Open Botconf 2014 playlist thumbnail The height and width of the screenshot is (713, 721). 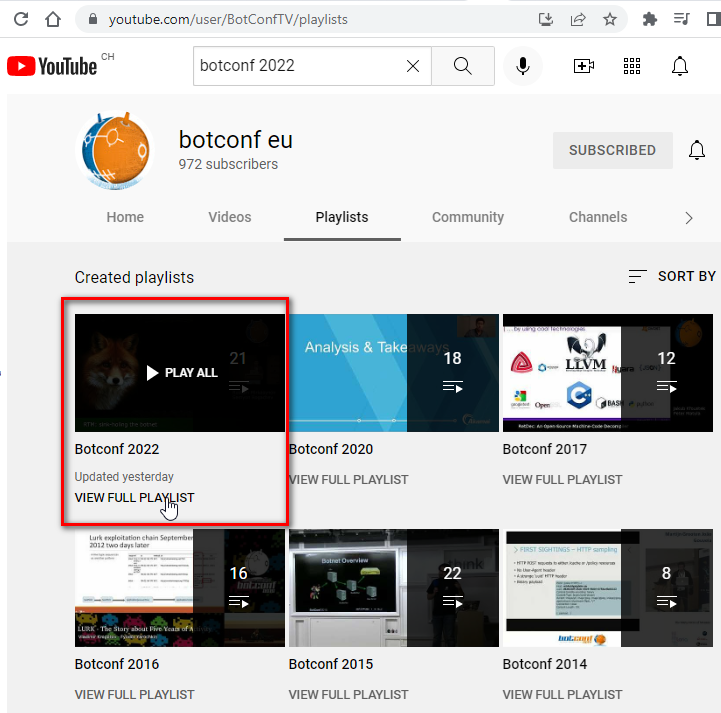(607, 588)
